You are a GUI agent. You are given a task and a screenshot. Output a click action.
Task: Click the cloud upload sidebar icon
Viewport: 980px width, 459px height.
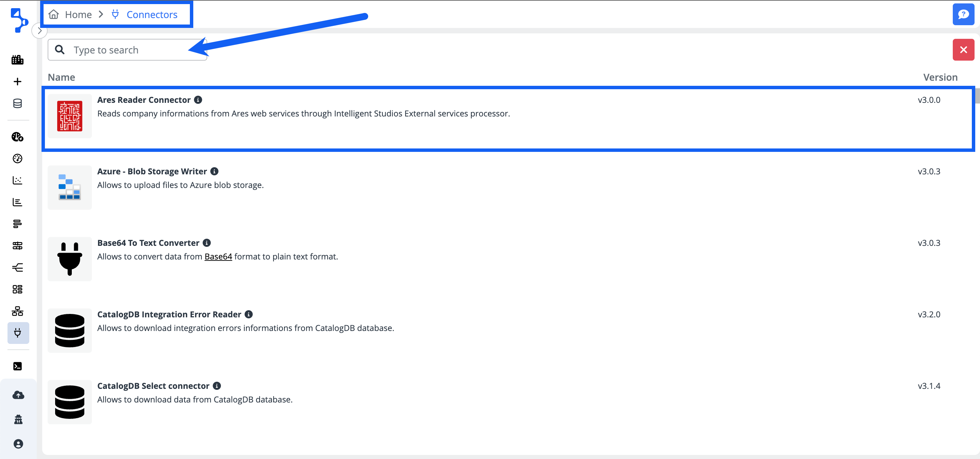18,395
